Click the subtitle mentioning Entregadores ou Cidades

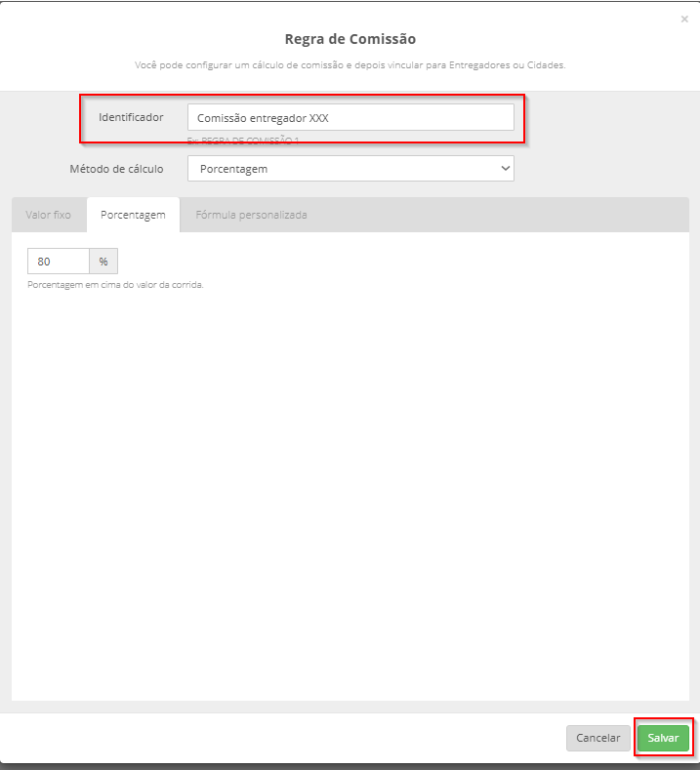350,64
